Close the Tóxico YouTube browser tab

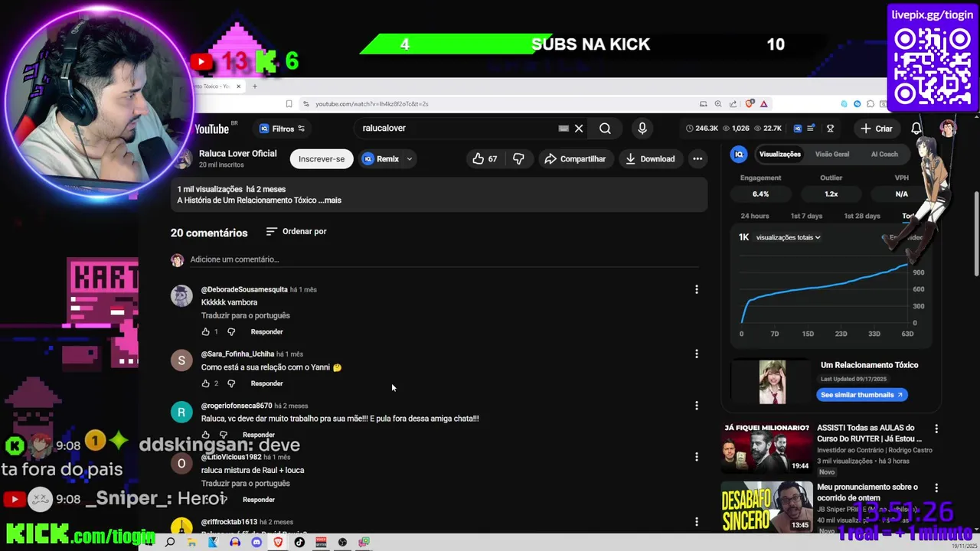(238, 86)
